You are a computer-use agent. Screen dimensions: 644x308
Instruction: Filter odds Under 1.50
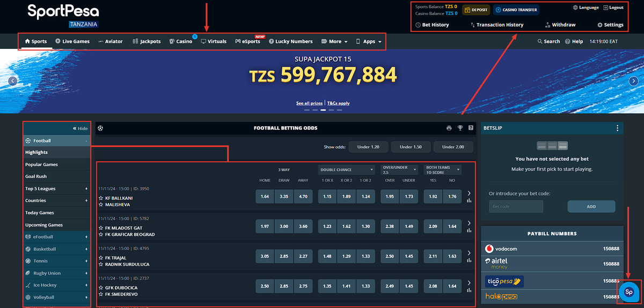point(411,147)
